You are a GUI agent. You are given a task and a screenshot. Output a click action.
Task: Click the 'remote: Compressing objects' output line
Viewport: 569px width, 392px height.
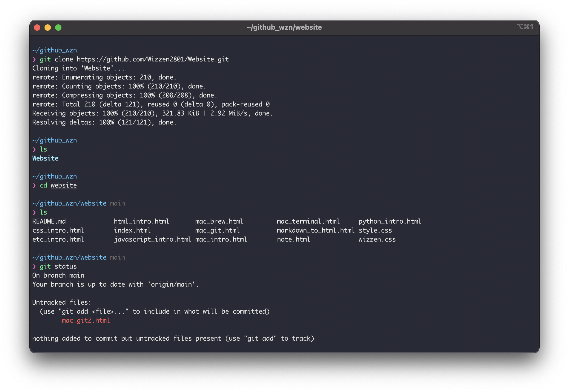coord(125,95)
